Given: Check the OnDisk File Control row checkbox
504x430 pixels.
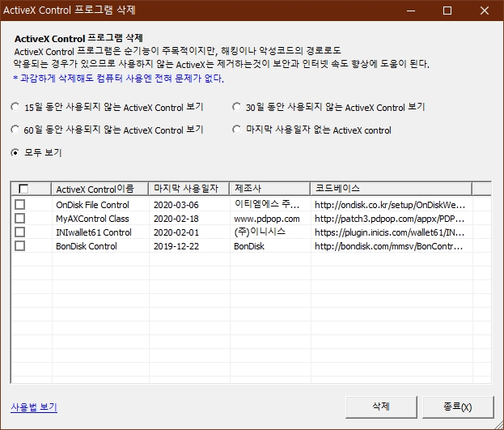Looking at the screenshot, I should (20, 204).
